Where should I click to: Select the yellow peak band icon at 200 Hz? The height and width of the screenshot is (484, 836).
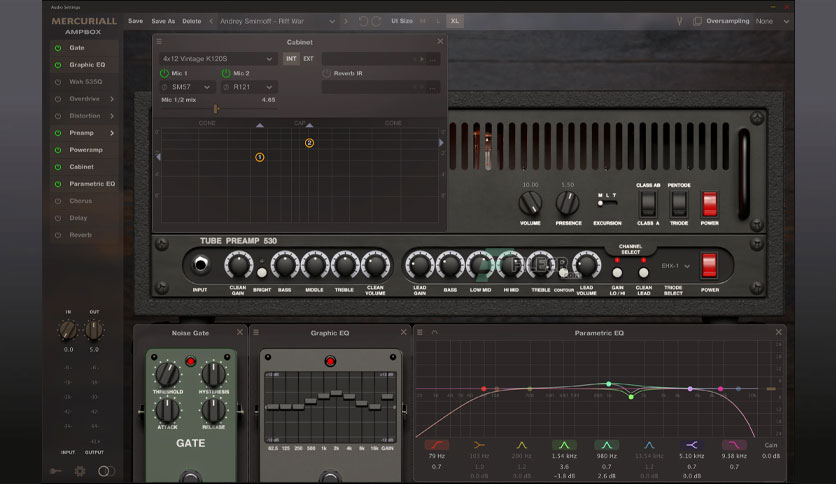click(x=521, y=445)
